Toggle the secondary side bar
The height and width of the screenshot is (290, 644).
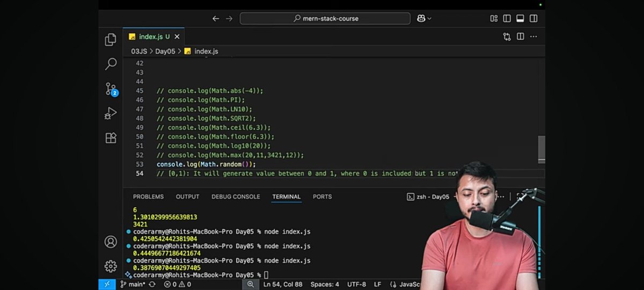pyautogui.click(x=533, y=18)
